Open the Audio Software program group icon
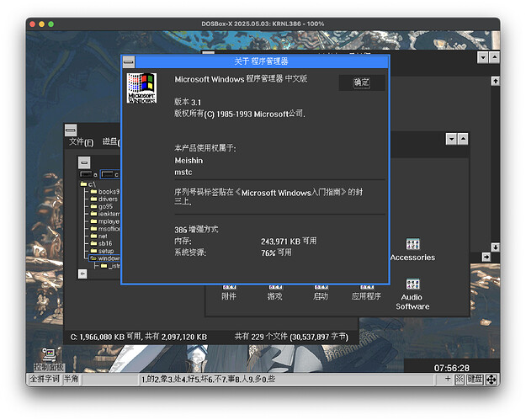Viewport: 526px width, 420px height. [412, 295]
